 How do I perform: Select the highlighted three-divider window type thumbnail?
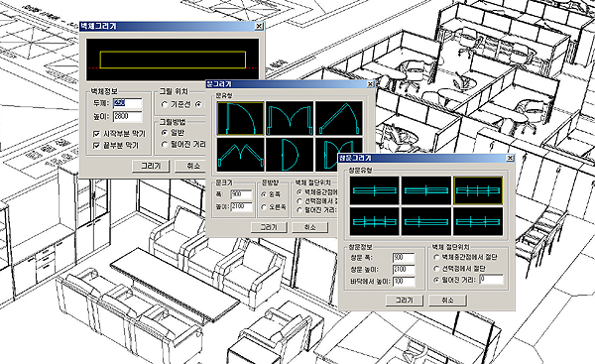point(478,190)
